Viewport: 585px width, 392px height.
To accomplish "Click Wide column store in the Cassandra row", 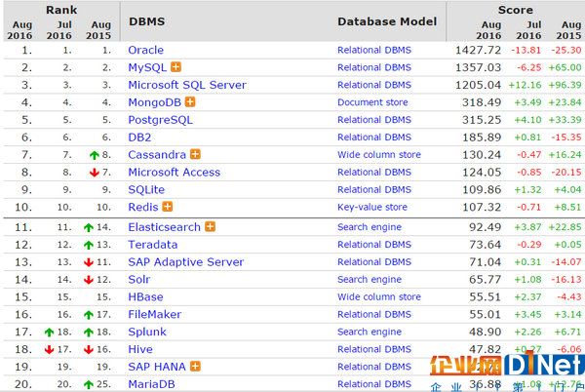I will click(x=379, y=154).
